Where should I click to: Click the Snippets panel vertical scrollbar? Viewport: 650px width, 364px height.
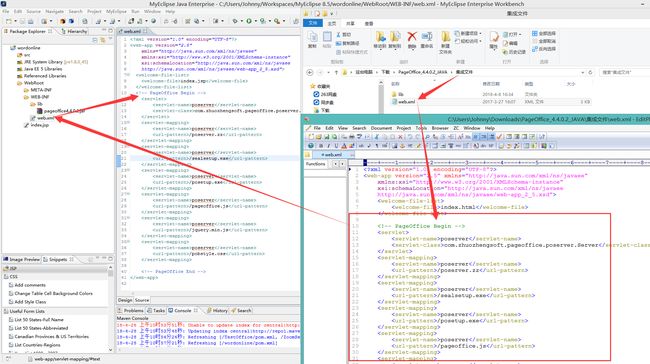(x=111, y=309)
